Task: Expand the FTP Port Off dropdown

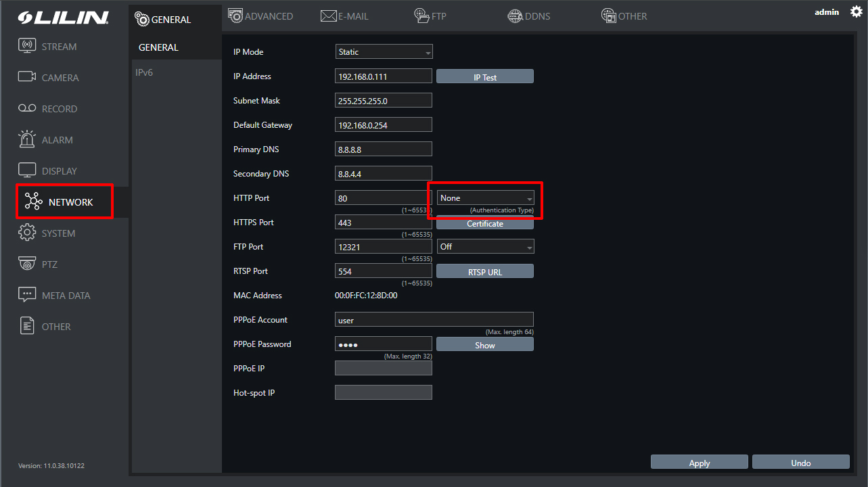Action: click(x=485, y=247)
